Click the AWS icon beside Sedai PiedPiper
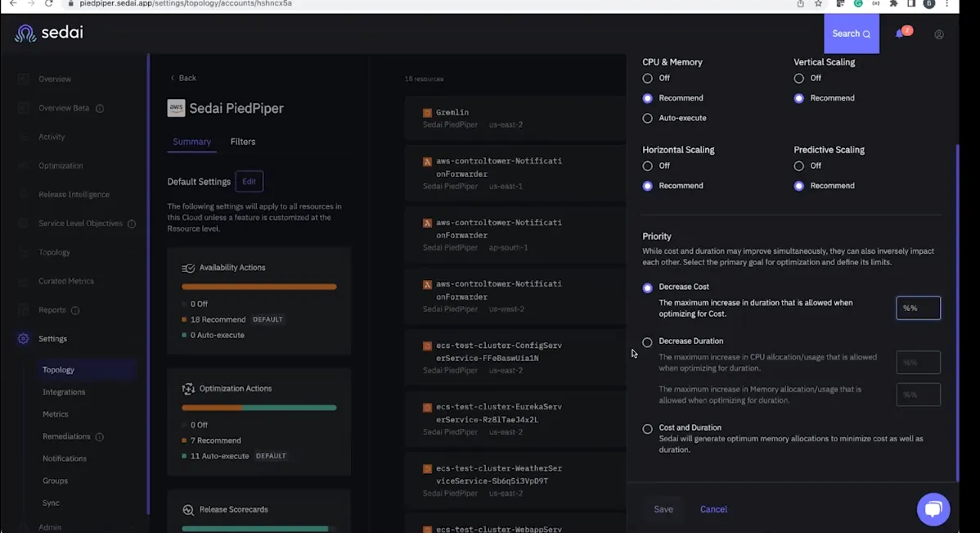980x533 pixels. tap(176, 107)
